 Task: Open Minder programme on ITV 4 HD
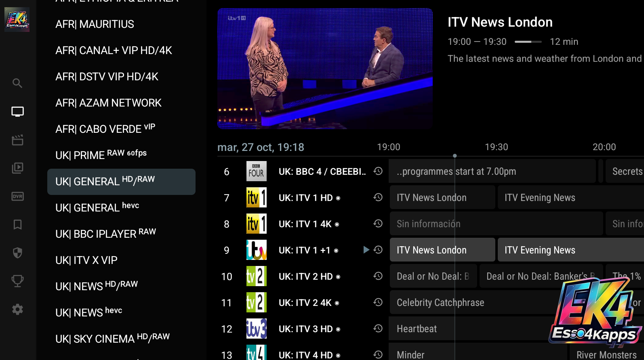pyautogui.click(x=478, y=352)
